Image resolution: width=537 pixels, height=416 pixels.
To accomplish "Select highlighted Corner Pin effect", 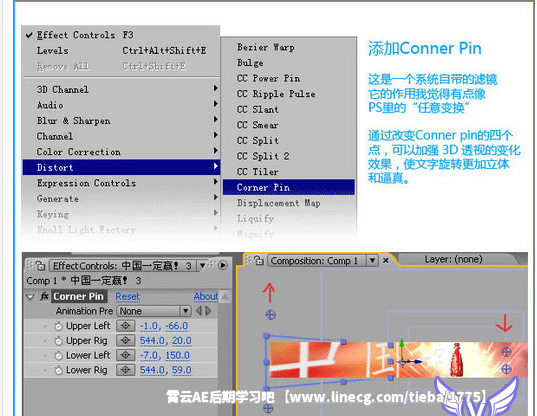I will click(x=289, y=187).
